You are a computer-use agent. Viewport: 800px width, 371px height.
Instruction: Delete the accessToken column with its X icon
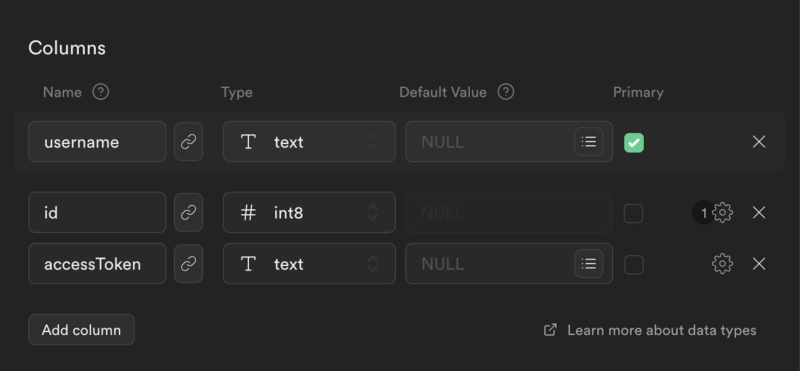pos(759,263)
